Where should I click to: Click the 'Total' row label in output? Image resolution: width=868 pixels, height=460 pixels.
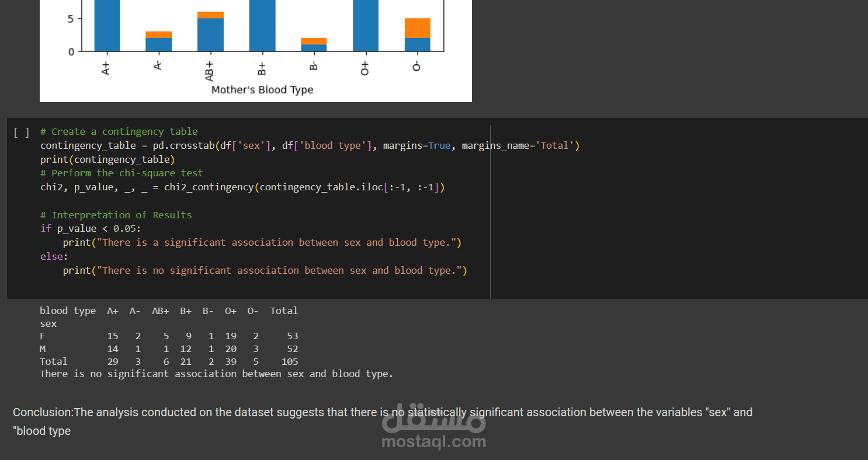click(x=54, y=362)
